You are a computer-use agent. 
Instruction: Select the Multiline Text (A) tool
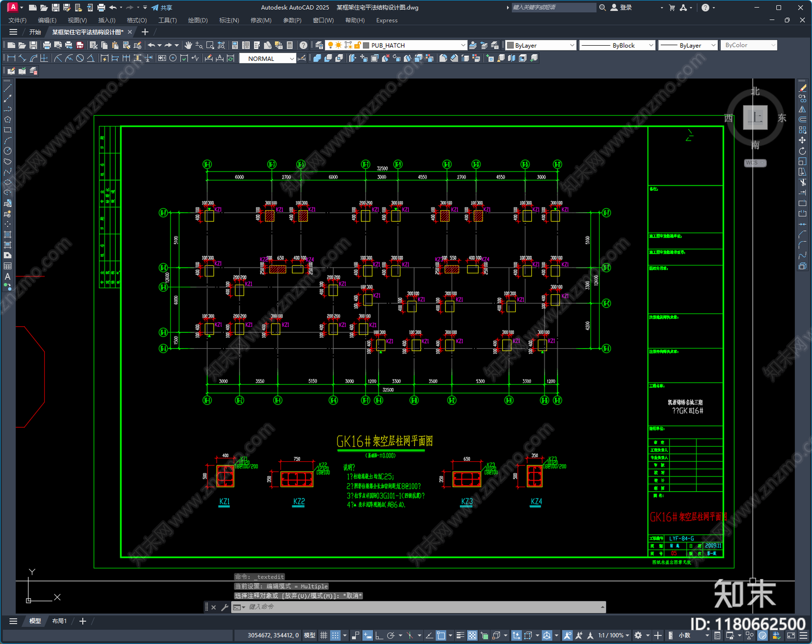[8, 277]
